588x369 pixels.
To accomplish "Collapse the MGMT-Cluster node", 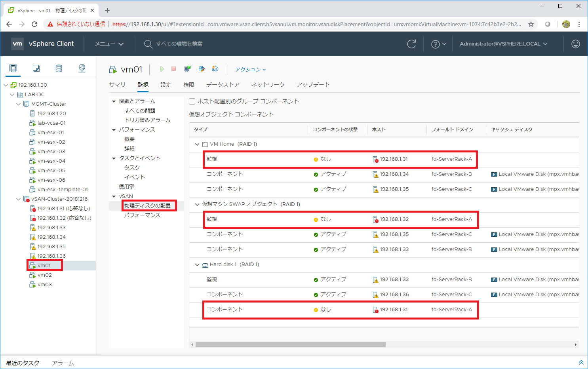I will (19, 104).
